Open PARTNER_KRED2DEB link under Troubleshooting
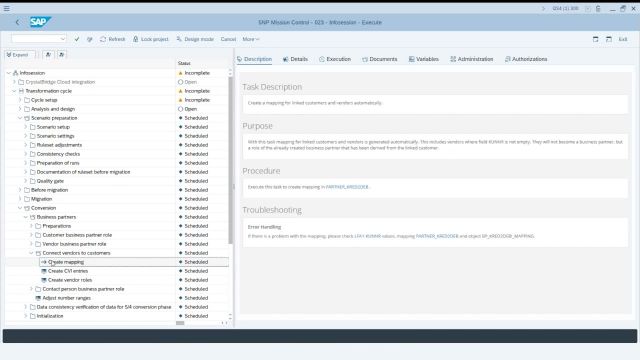Viewport: 640px width, 360px height. pos(437,236)
